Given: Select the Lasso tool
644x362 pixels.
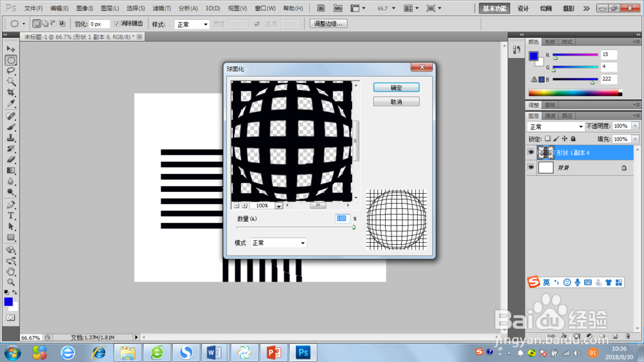Looking at the screenshot, I should coord(11,71).
